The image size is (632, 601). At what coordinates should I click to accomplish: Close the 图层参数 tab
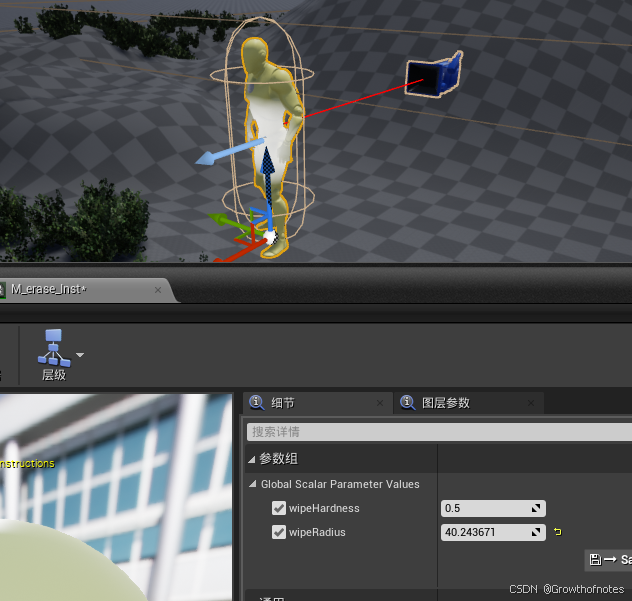pos(531,403)
